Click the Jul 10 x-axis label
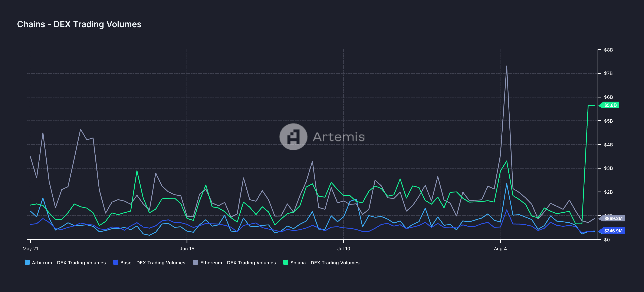The height and width of the screenshot is (292, 644). tap(344, 249)
